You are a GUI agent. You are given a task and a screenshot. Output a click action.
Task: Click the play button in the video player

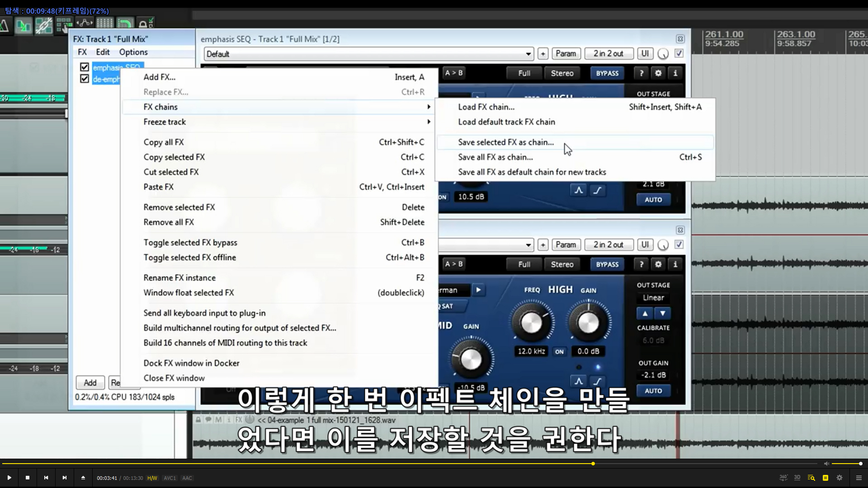(x=9, y=478)
